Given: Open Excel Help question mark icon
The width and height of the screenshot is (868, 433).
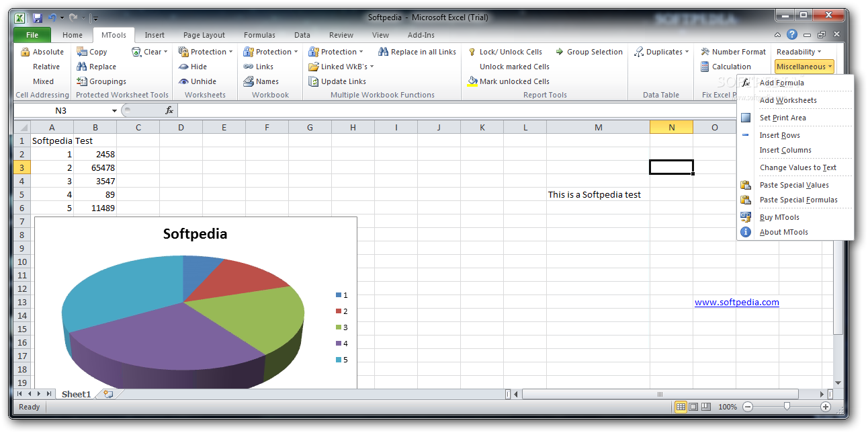Looking at the screenshot, I should click(792, 34).
